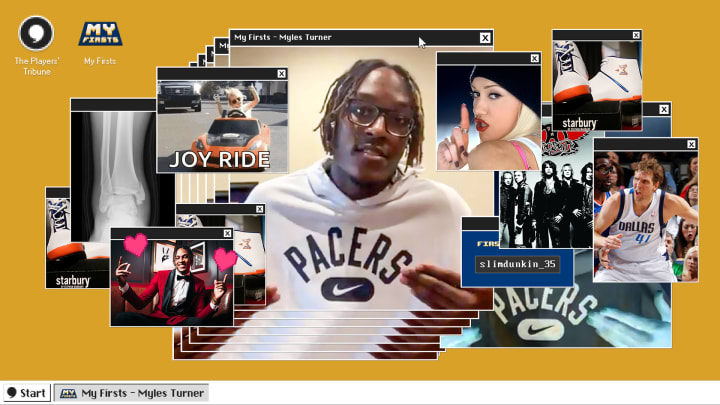This screenshot has height=405, width=720.
Task: Close the woman in beanie photo window
Action: (534, 58)
